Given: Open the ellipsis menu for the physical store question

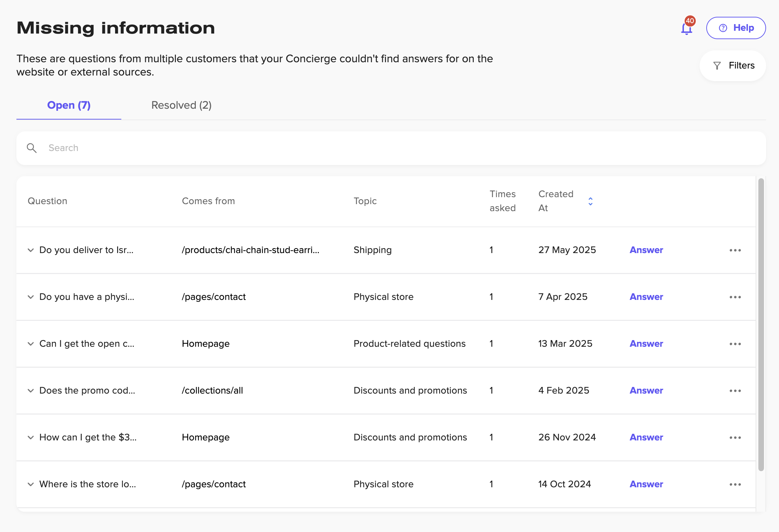Looking at the screenshot, I should pyautogui.click(x=735, y=297).
